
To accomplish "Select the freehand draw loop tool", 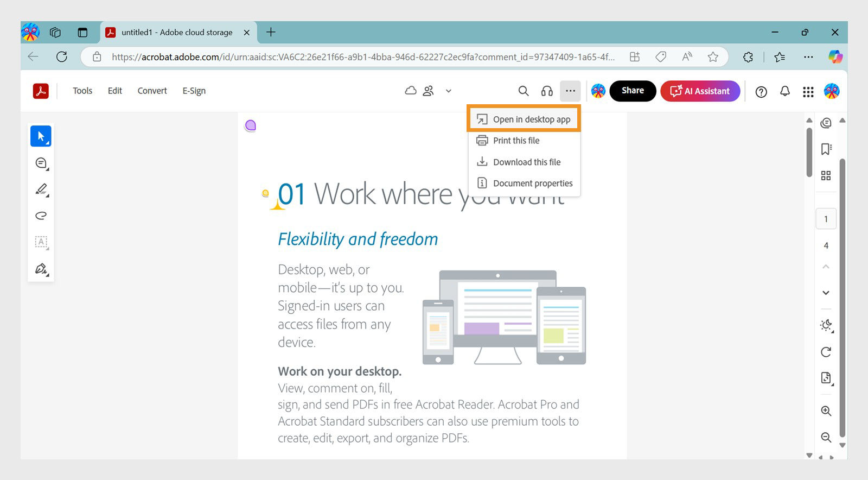I will click(x=41, y=216).
